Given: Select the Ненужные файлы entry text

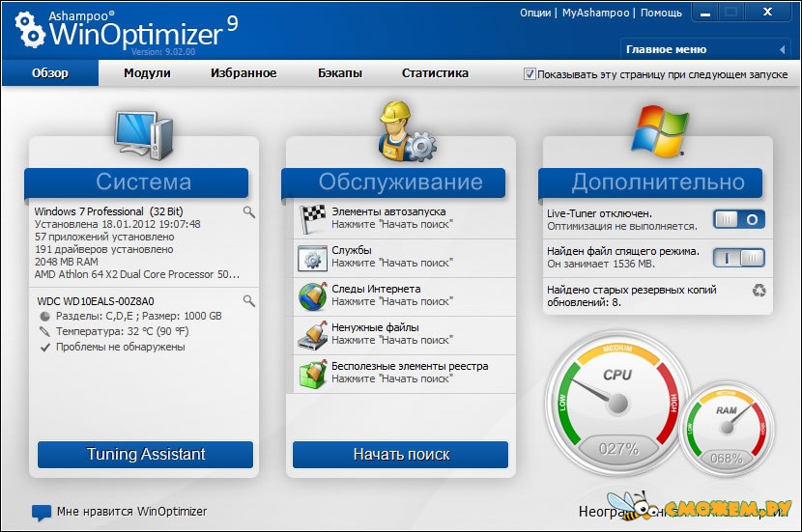Looking at the screenshot, I should pos(375,327).
